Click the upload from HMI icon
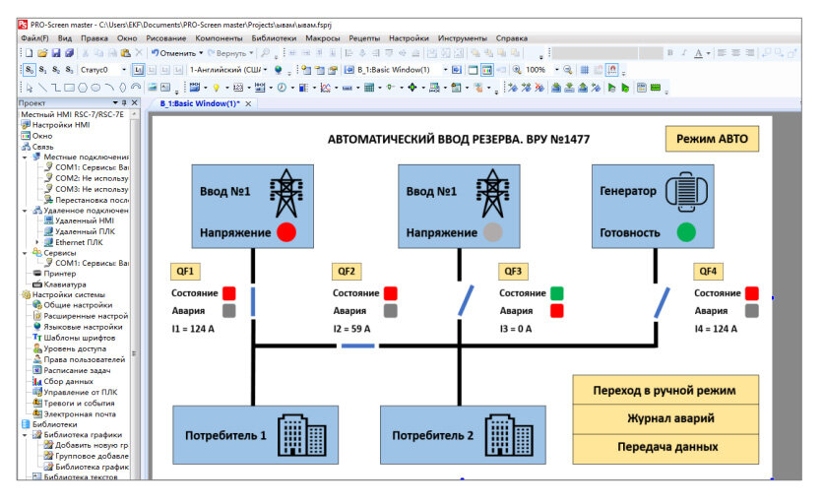823x504 pixels. [x=583, y=88]
